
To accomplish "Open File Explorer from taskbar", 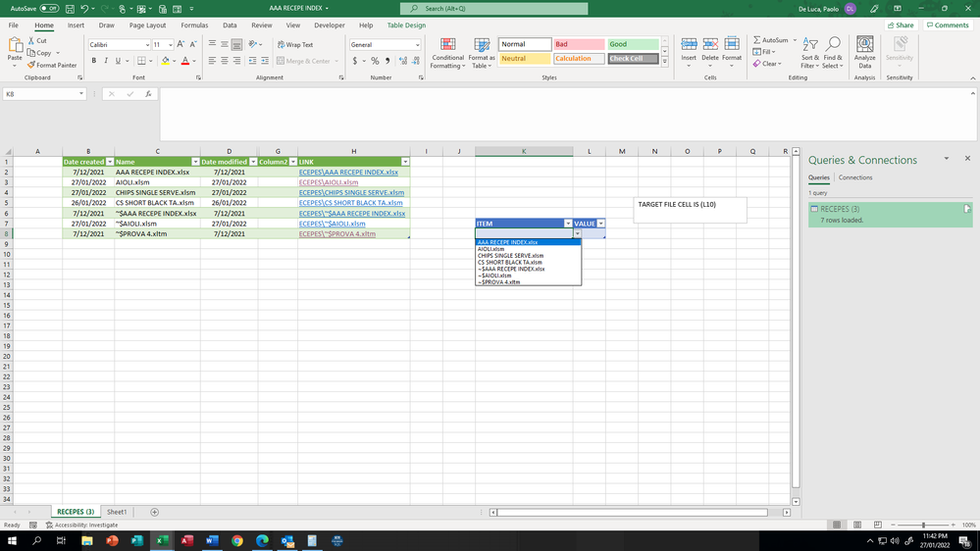I will coord(87,541).
